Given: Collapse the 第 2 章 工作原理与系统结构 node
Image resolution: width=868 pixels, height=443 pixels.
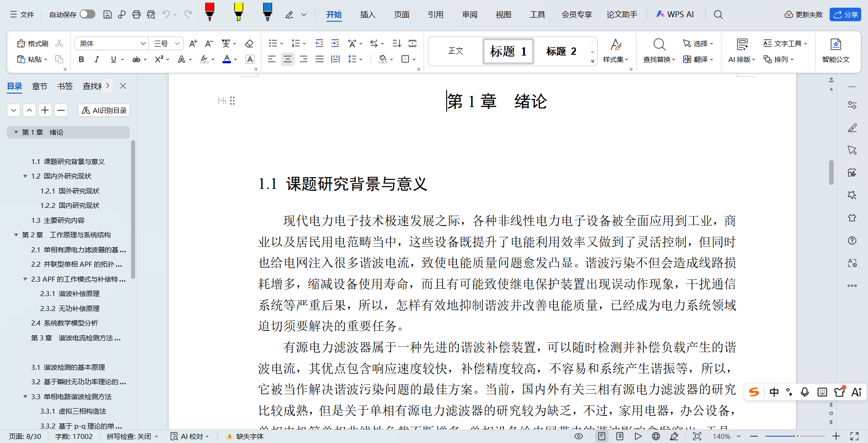Looking at the screenshot, I should pyautogui.click(x=16, y=235).
